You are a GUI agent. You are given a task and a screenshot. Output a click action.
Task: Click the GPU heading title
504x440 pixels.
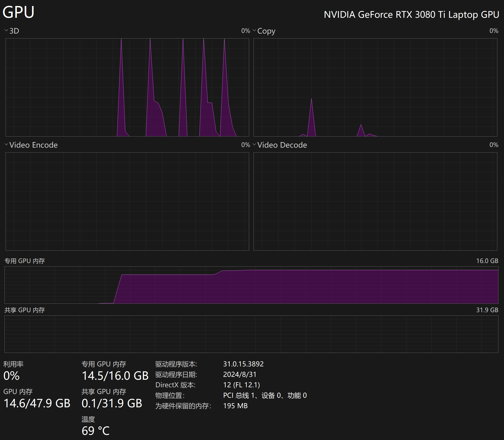pyautogui.click(x=18, y=12)
